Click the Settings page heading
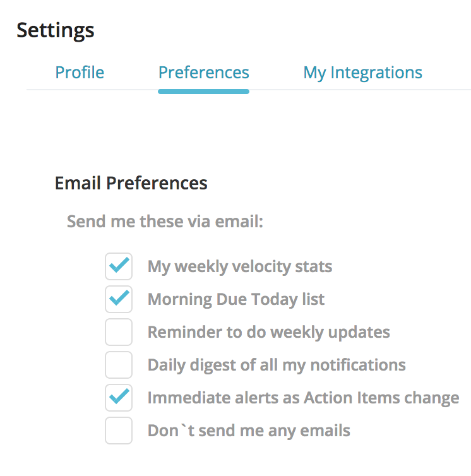The image size is (471, 476). tap(56, 30)
